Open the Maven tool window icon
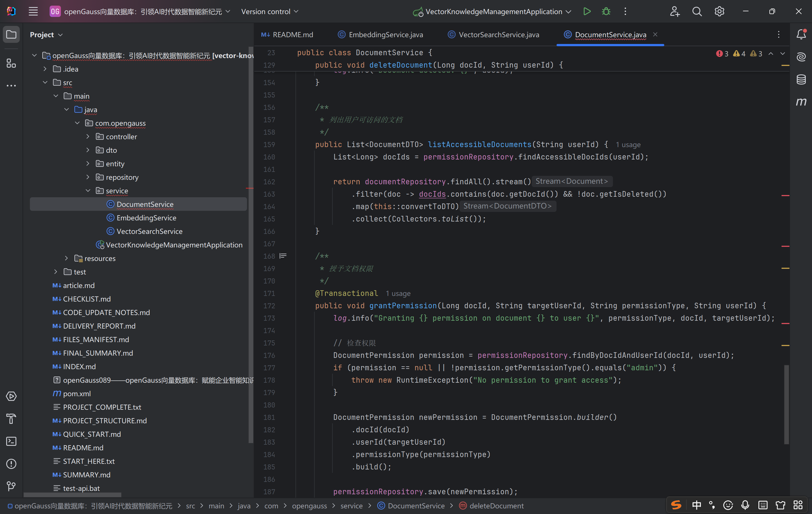812x514 pixels. click(801, 102)
